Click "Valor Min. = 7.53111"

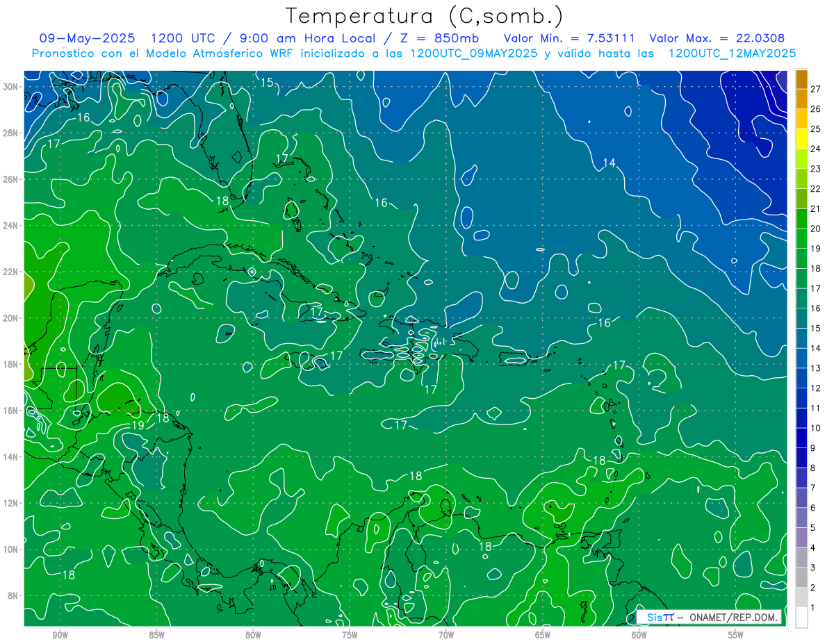tap(570, 38)
